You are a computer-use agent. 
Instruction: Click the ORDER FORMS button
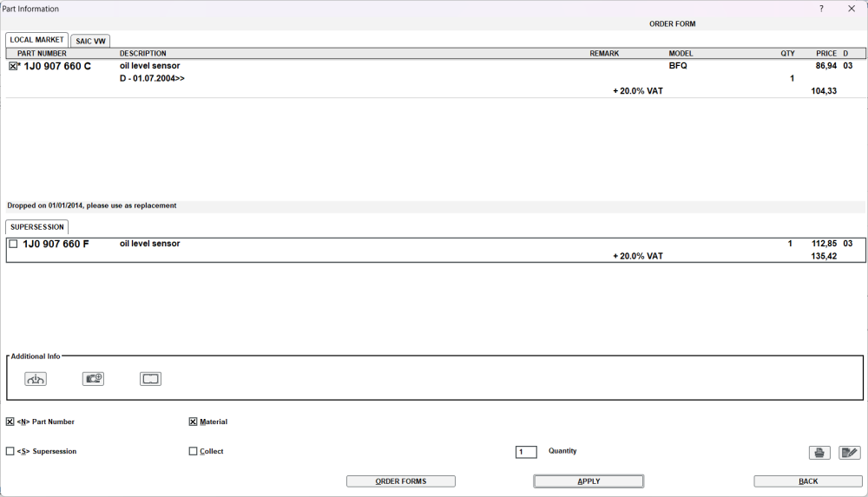401,481
